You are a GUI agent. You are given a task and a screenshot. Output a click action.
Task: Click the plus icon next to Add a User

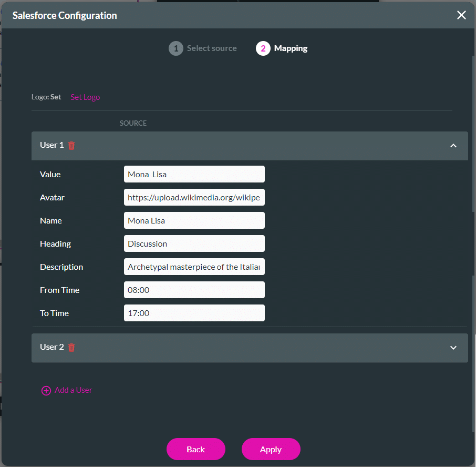tap(46, 390)
